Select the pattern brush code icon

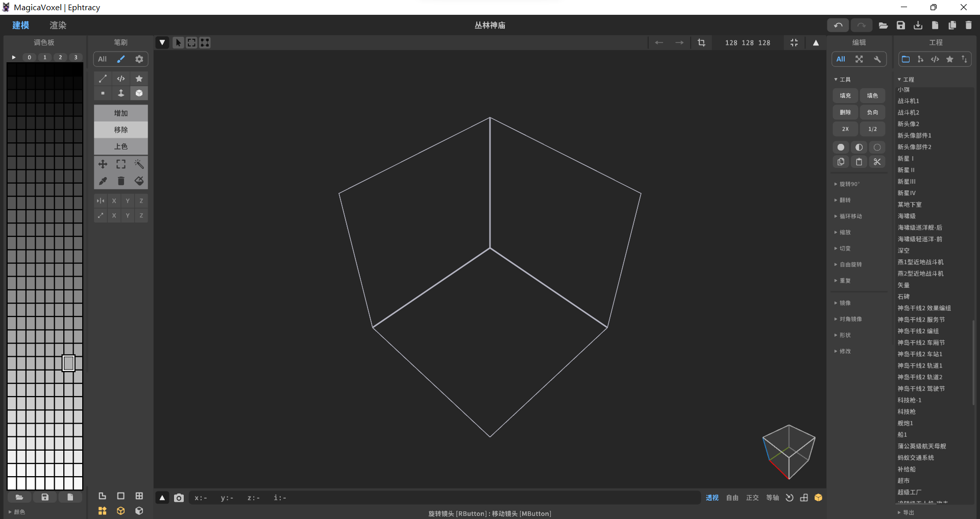[121, 79]
